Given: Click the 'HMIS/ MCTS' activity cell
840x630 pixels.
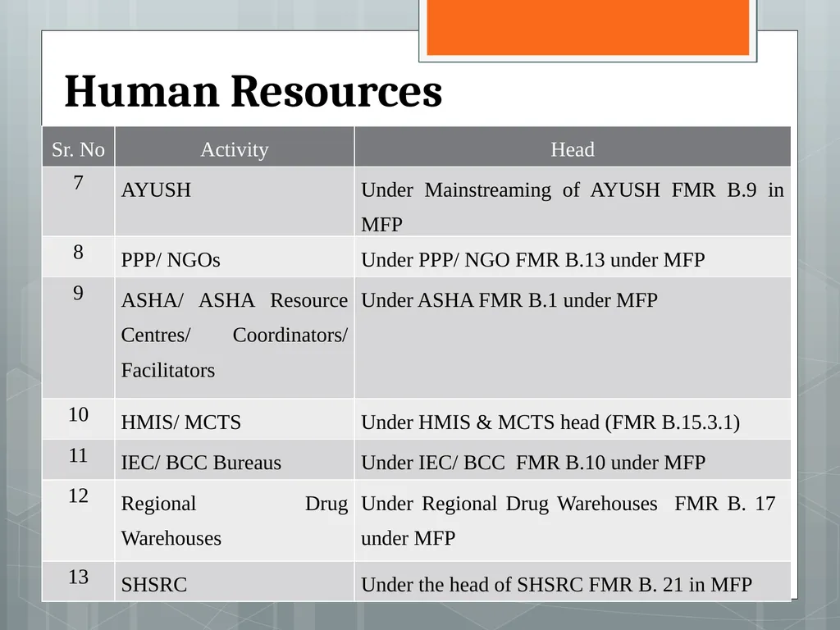Looking at the screenshot, I should point(235,419).
